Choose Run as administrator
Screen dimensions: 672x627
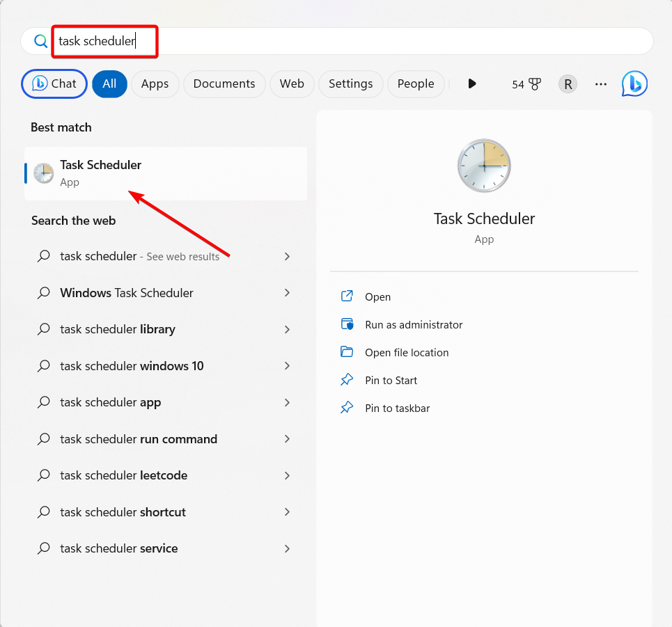[414, 325]
